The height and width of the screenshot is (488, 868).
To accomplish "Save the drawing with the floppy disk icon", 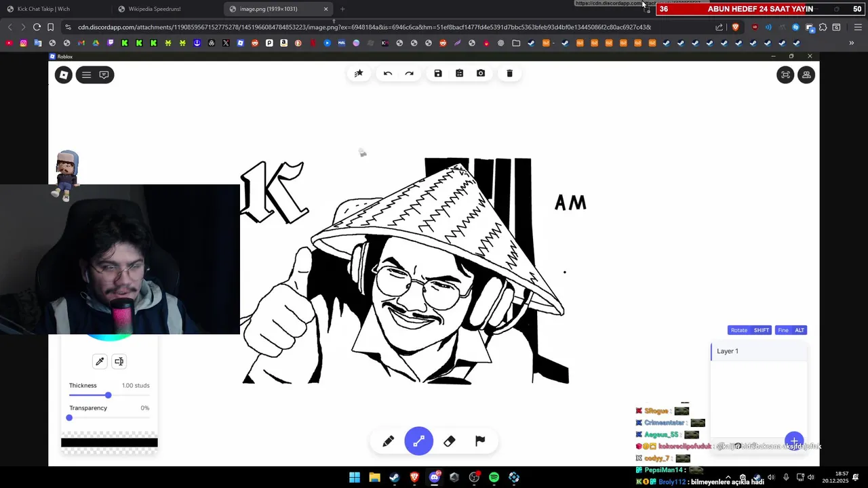I will click(438, 73).
